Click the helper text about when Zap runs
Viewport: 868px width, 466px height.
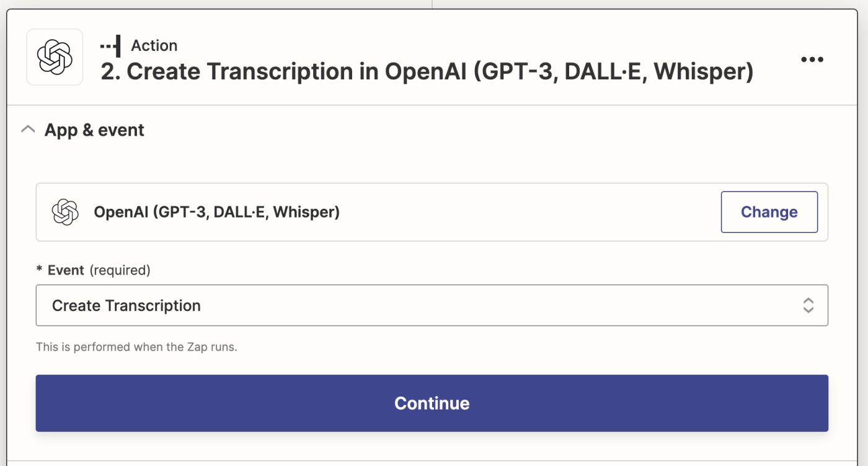136,347
